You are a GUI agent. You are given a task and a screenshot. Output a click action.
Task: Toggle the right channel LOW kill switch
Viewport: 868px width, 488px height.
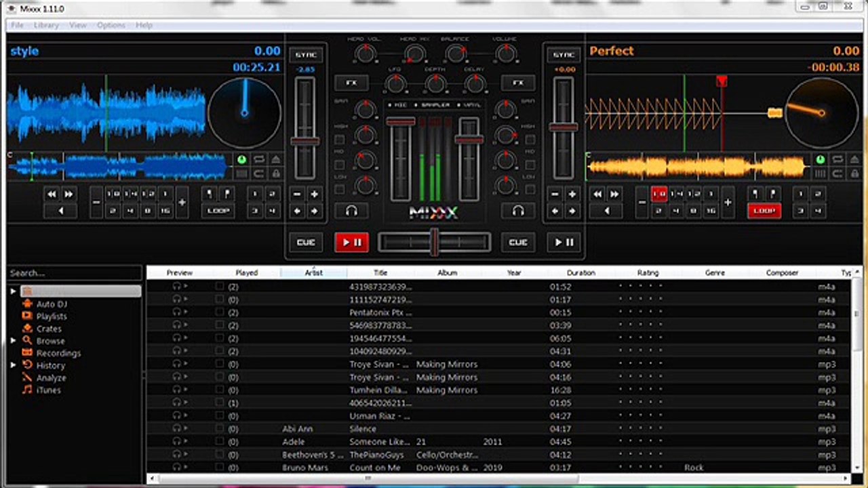click(x=530, y=190)
